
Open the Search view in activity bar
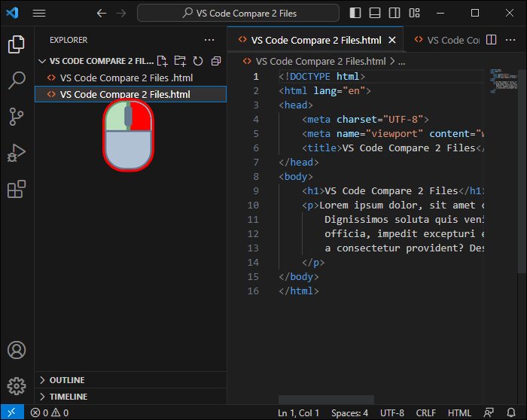(17, 81)
